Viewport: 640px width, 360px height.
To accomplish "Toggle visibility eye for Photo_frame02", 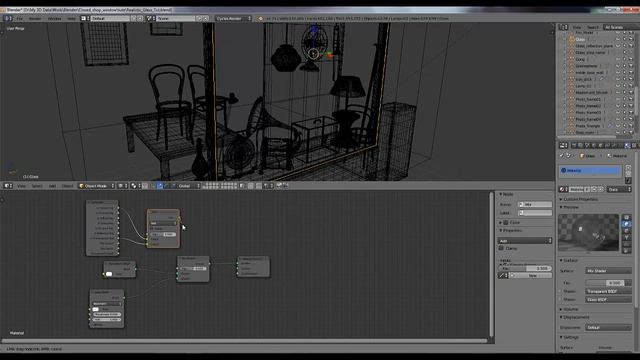I will pos(618,106).
